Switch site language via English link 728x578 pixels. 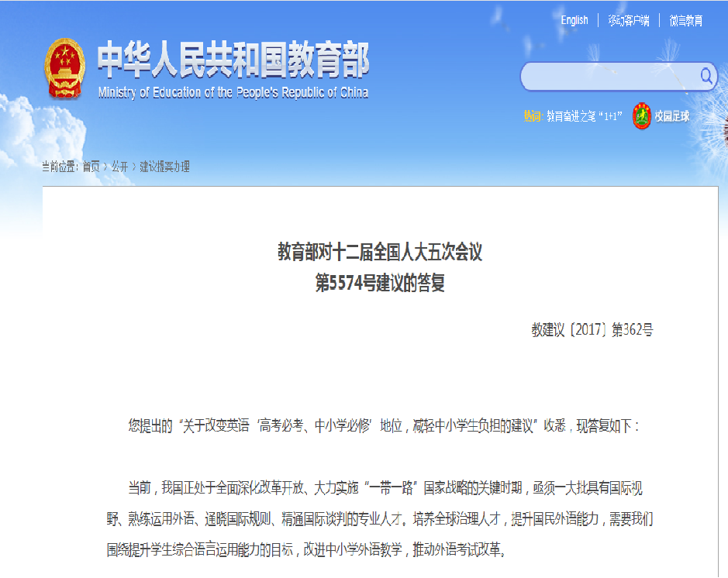[x=574, y=21]
